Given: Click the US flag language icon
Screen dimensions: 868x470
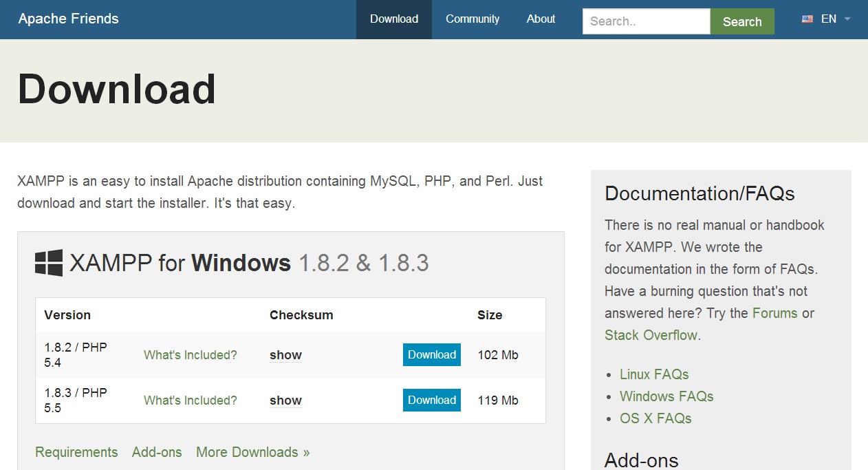Looking at the screenshot, I should coord(807,19).
